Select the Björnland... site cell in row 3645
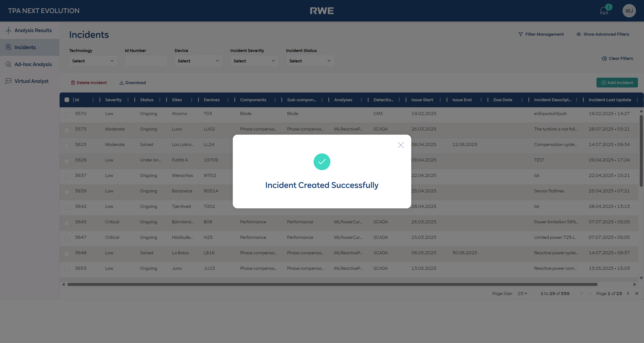Image resolution: width=644 pixels, height=343 pixels. click(x=182, y=222)
